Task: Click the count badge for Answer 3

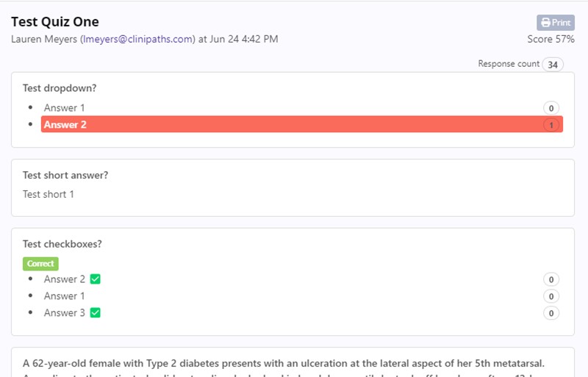Action: (x=551, y=313)
